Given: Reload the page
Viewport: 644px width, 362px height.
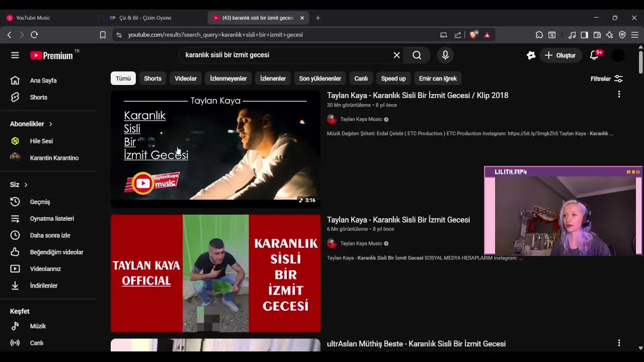Looking at the screenshot, I should pos(34,35).
